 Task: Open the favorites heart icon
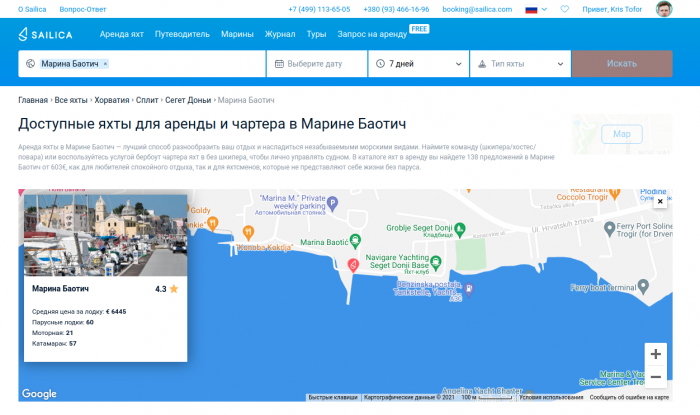[564, 9]
